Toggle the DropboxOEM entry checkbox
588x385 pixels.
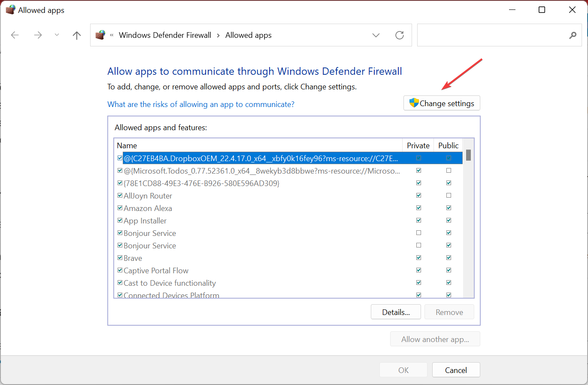pyautogui.click(x=120, y=158)
